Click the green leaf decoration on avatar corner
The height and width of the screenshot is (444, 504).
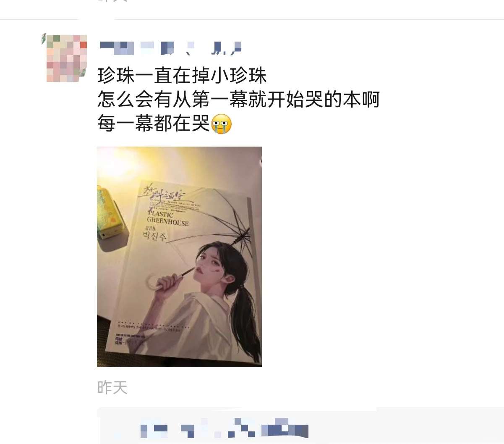tap(44, 39)
